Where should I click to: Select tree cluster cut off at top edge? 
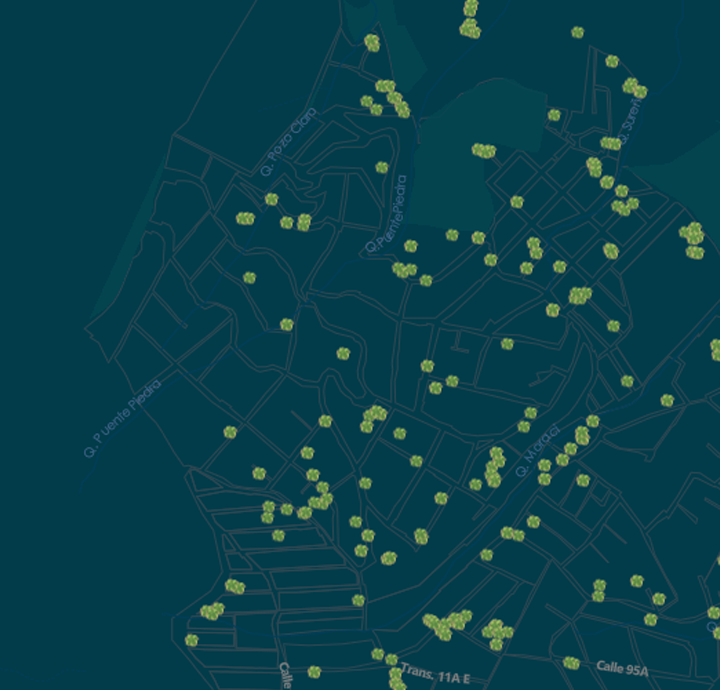pyautogui.click(x=470, y=10)
